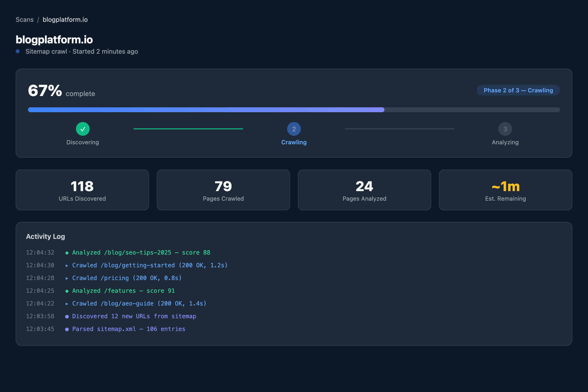Open the Scans breadcrumb link

(x=24, y=20)
